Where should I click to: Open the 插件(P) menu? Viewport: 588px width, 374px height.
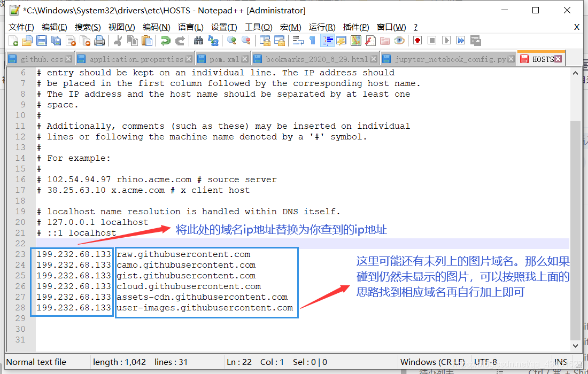pos(356,27)
